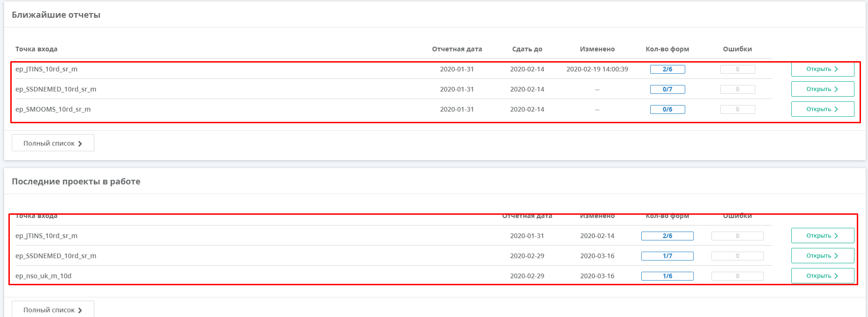
Task: Select the ep_nso_uk_m_10d entry name
Action: 43,276
